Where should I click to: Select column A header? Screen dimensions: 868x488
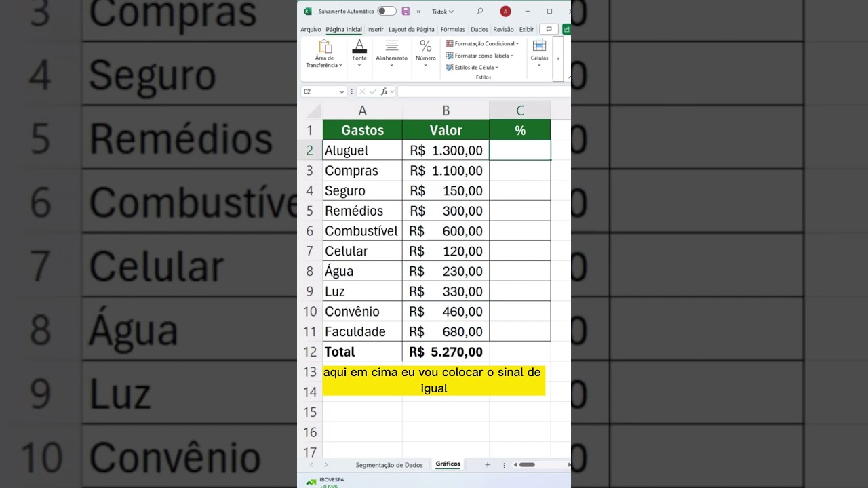pyautogui.click(x=362, y=110)
